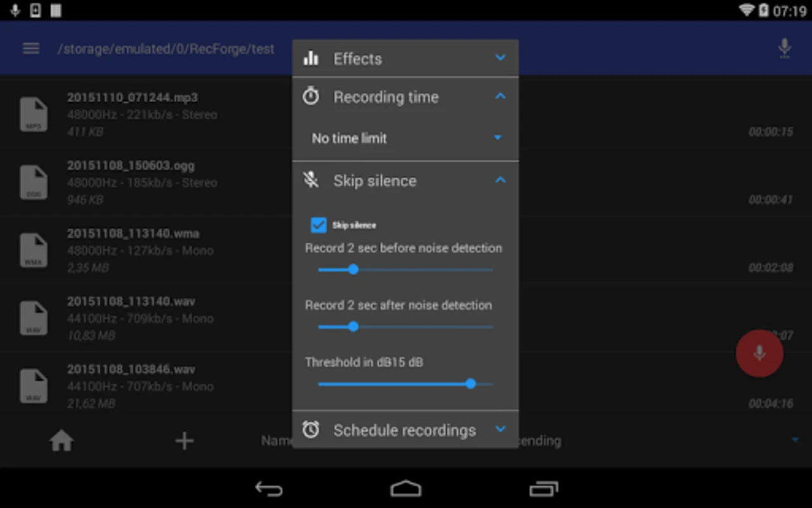Screen dimensions: 812x508
Task: Click the /storage/emulated/0/RecForge/test path
Action: 166,49
